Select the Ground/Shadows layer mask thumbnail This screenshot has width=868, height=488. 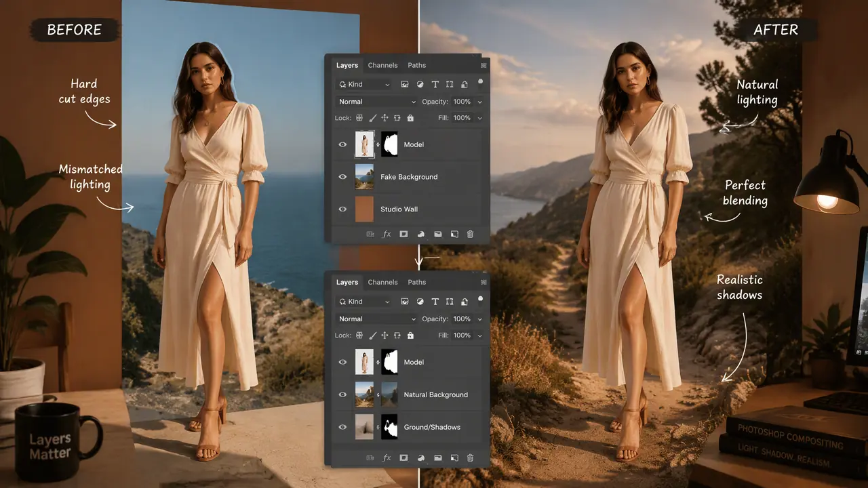390,427
